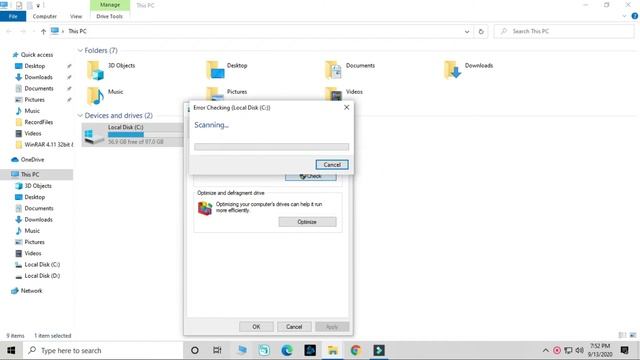Screen dimensions: 640x360
Task: Open the Computer ribbon tab
Action: point(44,16)
